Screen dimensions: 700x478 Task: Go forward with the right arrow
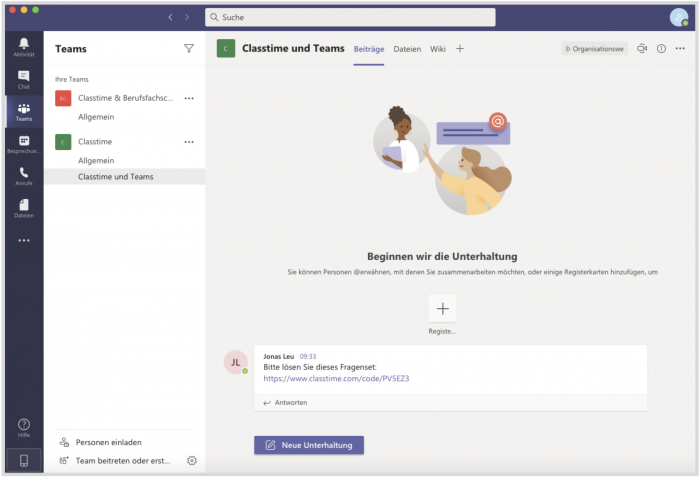pos(187,17)
